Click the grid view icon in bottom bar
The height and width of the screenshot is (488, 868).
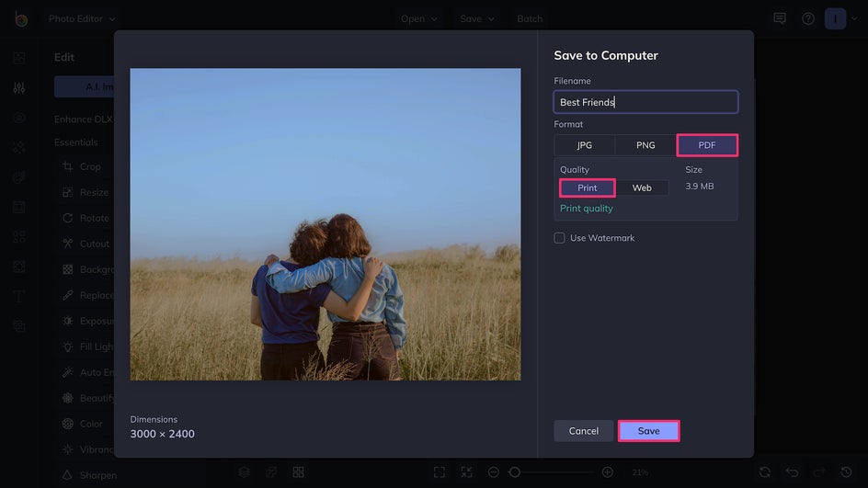(x=298, y=472)
